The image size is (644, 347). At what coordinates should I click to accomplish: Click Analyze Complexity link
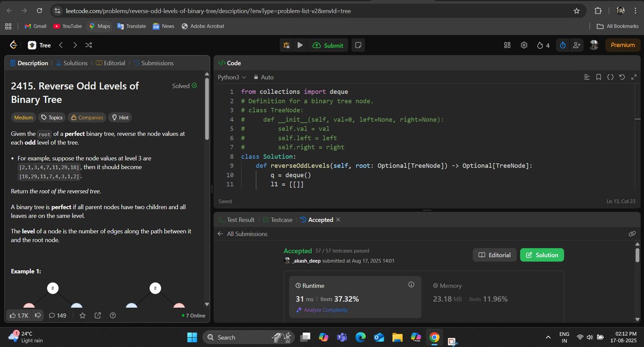[321, 310]
